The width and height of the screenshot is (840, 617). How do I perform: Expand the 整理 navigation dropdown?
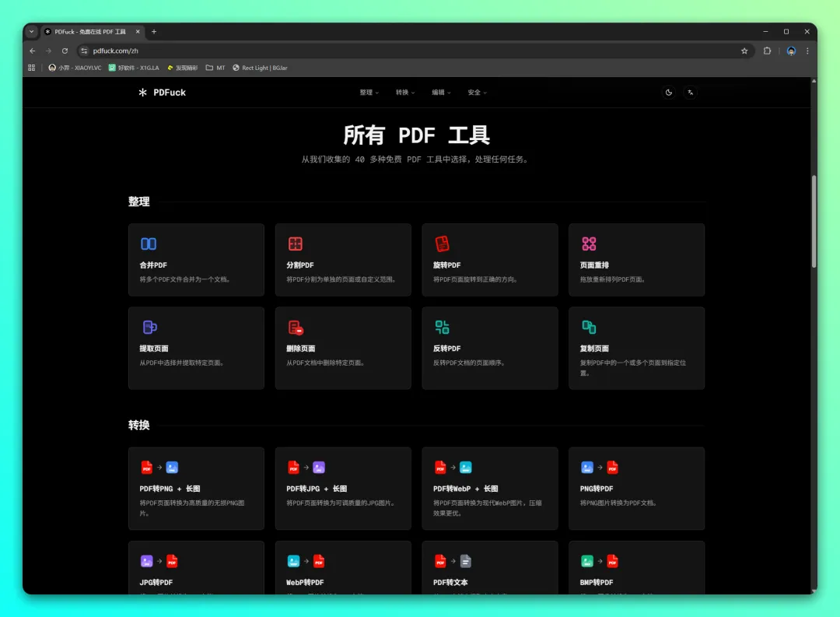click(369, 93)
